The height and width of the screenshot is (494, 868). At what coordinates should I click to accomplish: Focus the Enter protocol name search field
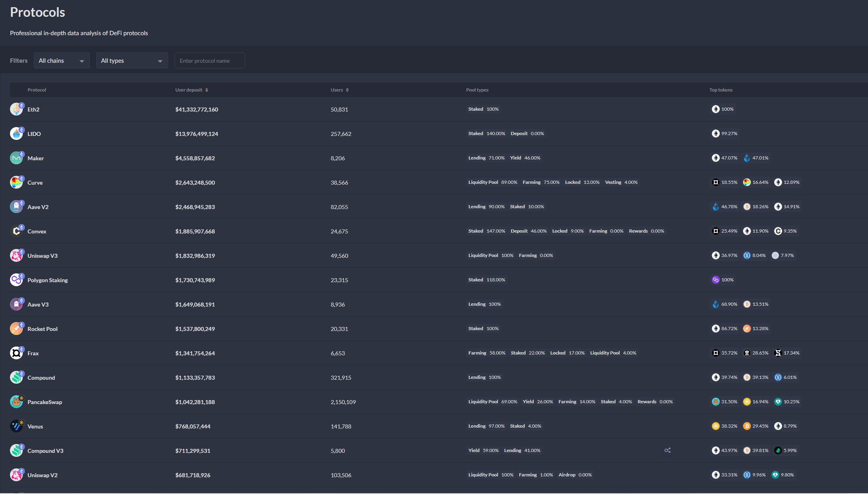click(x=210, y=61)
